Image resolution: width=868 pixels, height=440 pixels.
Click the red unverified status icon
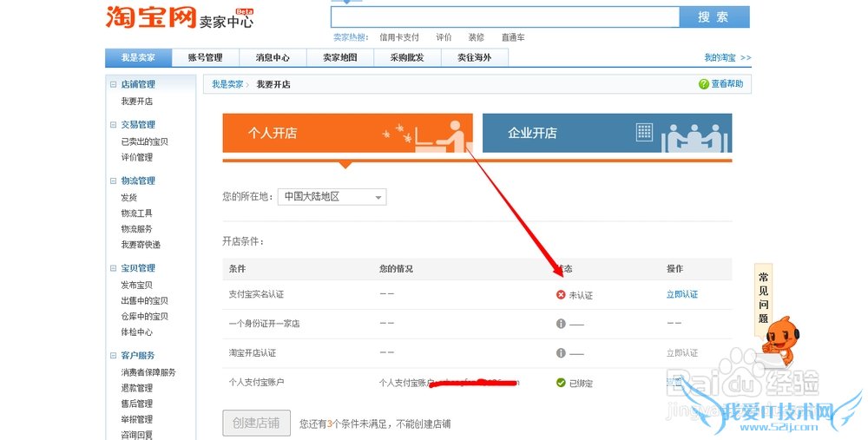click(x=561, y=295)
